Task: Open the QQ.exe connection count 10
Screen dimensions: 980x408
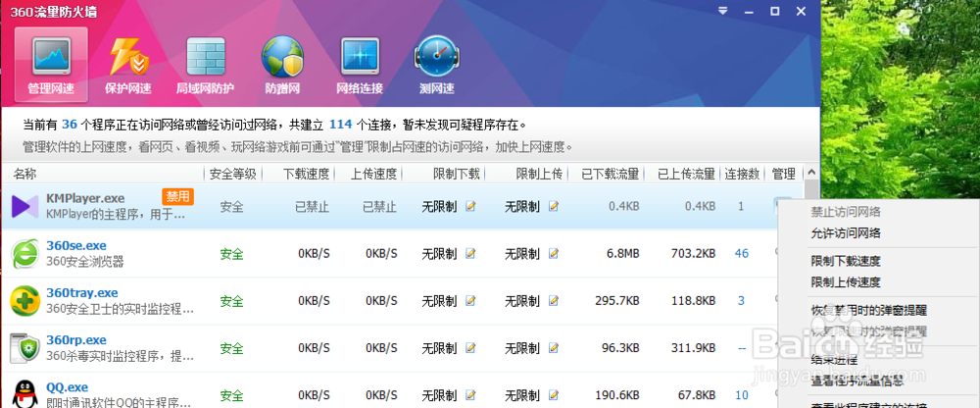Action: click(x=741, y=395)
